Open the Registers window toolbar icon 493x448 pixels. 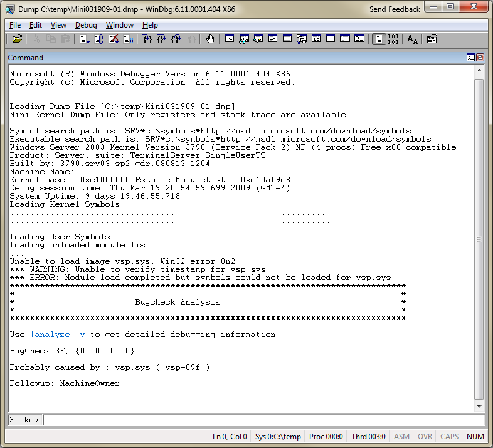[273, 39]
